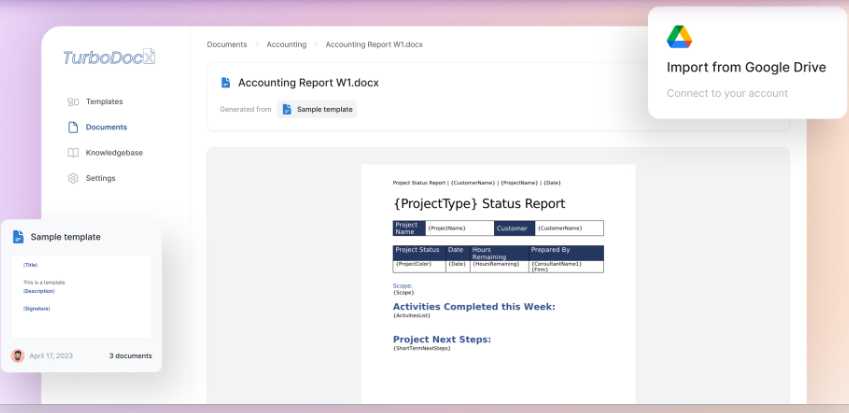Click the user avatar on template card
849x413 pixels.
pyautogui.click(x=18, y=356)
